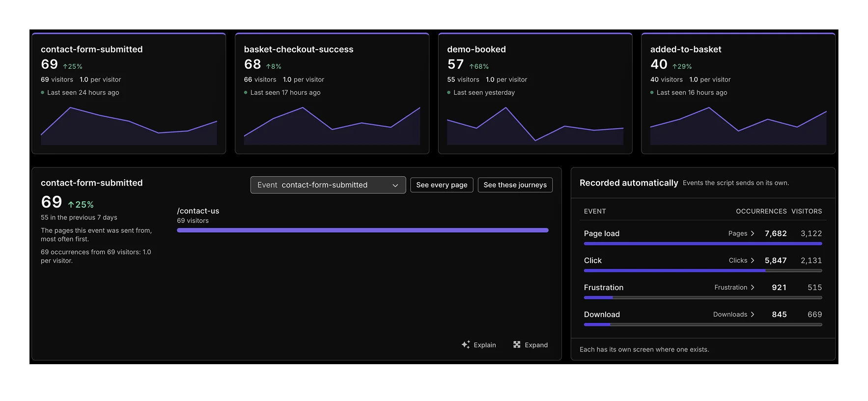Click the added-to-basket sparkline chart
The height and width of the screenshot is (401, 868).
point(738,126)
